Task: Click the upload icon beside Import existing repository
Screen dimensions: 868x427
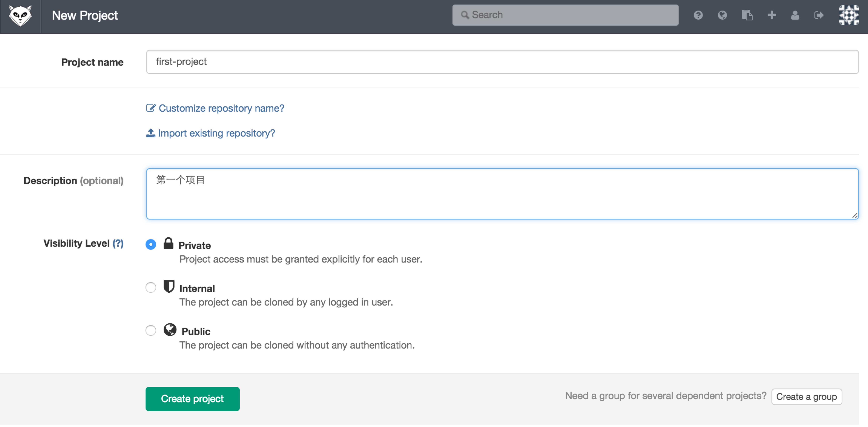Action: (150, 133)
